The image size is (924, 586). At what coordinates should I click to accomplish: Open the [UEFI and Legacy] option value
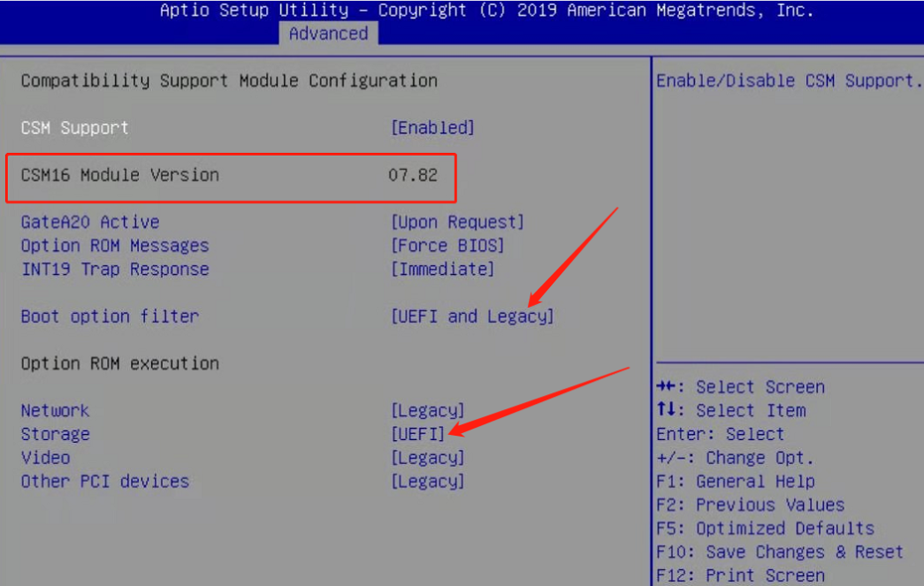[x=472, y=316]
